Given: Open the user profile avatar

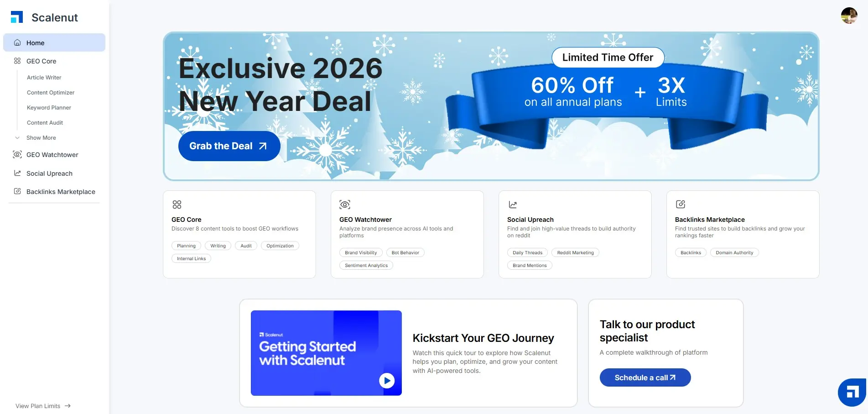Looking at the screenshot, I should (x=849, y=16).
